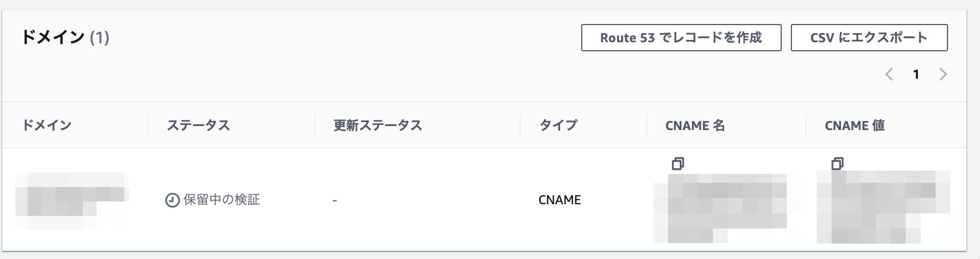Click the CNAME 名 column header
The height and width of the screenshot is (259, 980).
[x=695, y=126]
